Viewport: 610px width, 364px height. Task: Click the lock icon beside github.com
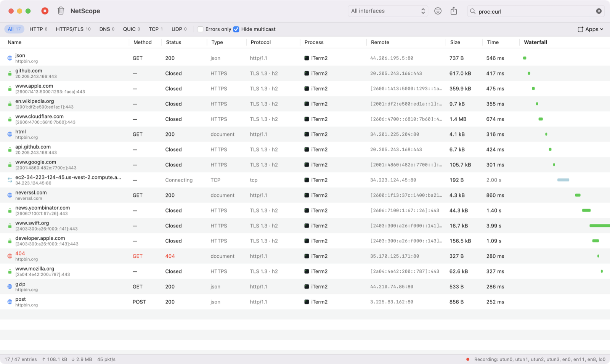click(10, 74)
